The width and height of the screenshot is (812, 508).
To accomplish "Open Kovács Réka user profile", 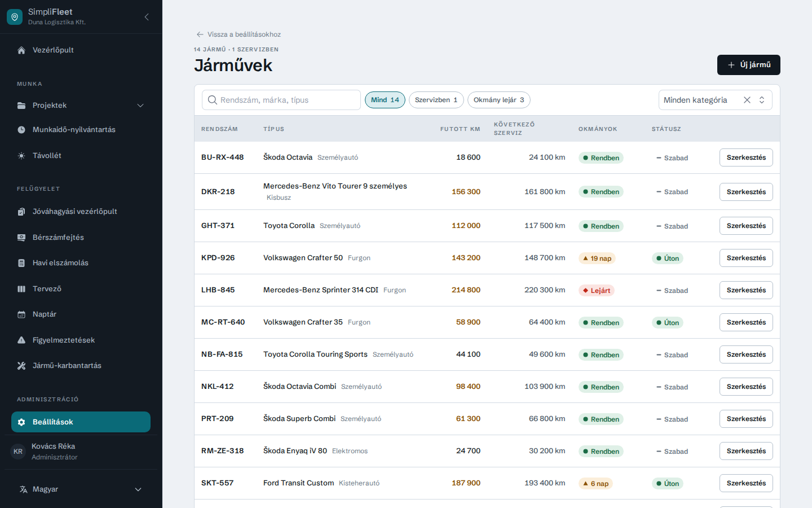I will 81,452.
